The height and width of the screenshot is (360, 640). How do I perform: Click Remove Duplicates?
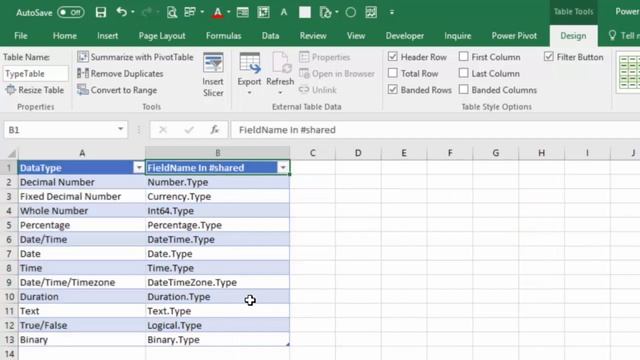(x=120, y=73)
